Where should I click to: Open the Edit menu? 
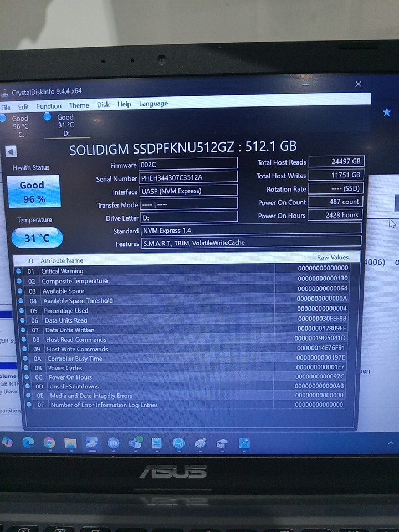[23, 107]
